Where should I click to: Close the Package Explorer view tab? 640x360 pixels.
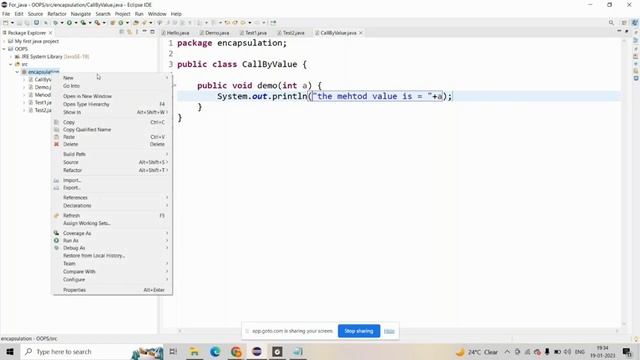(x=50, y=33)
